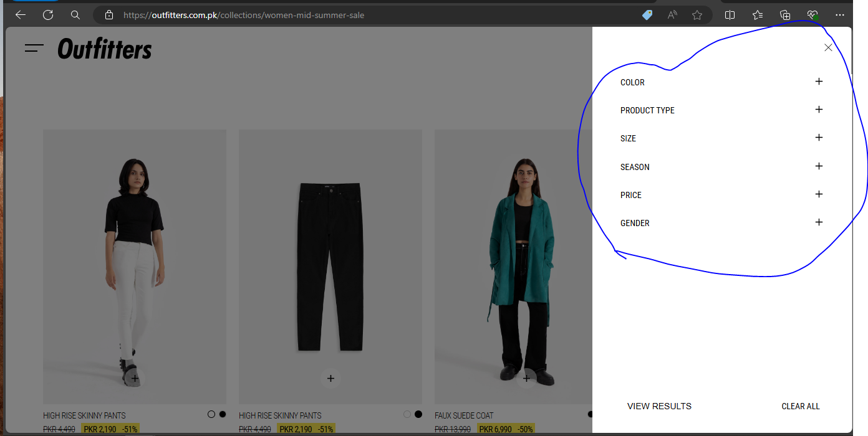The height and width of the screenshot is (436, 868).
Task: Click the VIEW RESULTS button
Action: (659, 406)
